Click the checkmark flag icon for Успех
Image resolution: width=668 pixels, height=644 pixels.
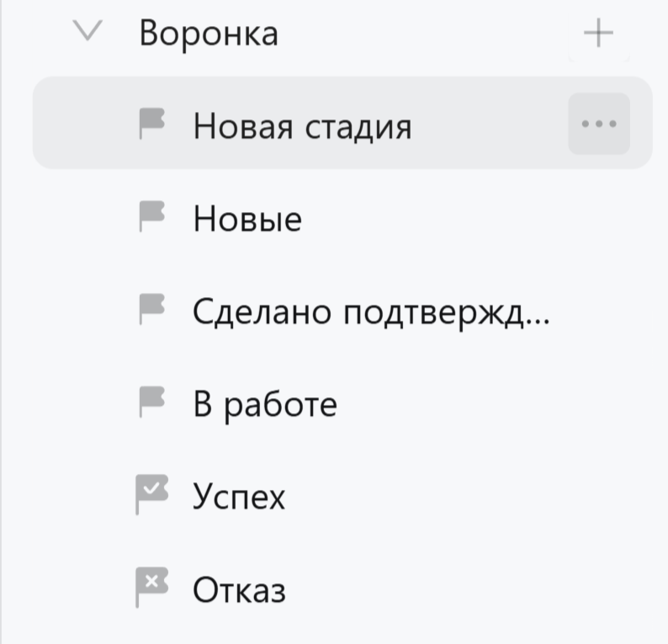coord(151,494)
